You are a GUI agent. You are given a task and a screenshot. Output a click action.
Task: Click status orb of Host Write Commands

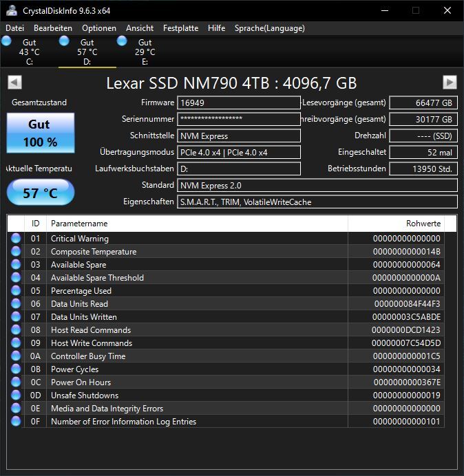[x=16, y=343]
